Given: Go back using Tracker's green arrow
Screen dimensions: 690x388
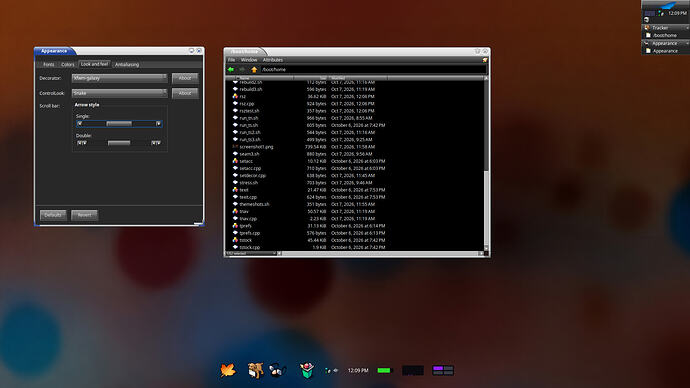Looking at the screenshot, I should point(231,70).
